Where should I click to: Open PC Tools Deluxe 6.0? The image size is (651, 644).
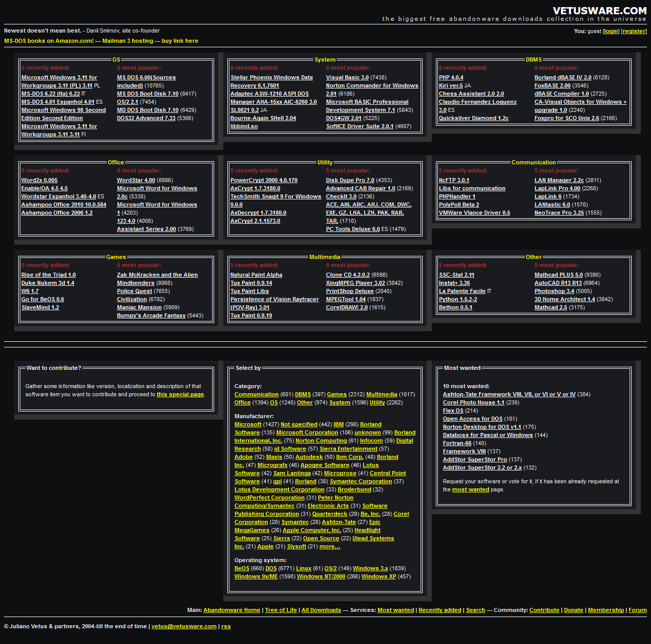[353, 229]
